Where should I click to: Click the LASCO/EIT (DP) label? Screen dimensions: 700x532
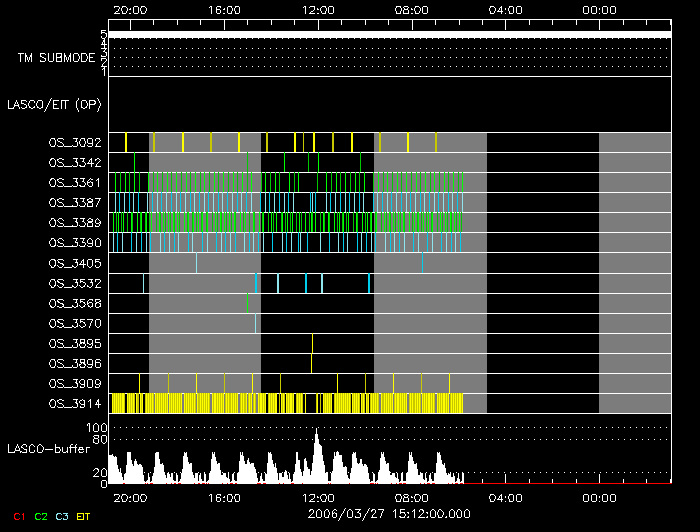[57, 104]
